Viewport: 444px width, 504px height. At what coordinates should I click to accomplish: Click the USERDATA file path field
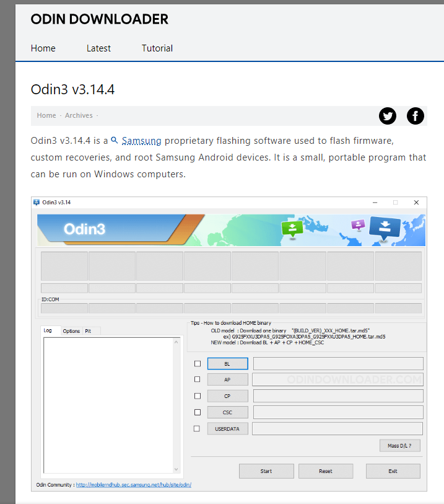(337, 428)
